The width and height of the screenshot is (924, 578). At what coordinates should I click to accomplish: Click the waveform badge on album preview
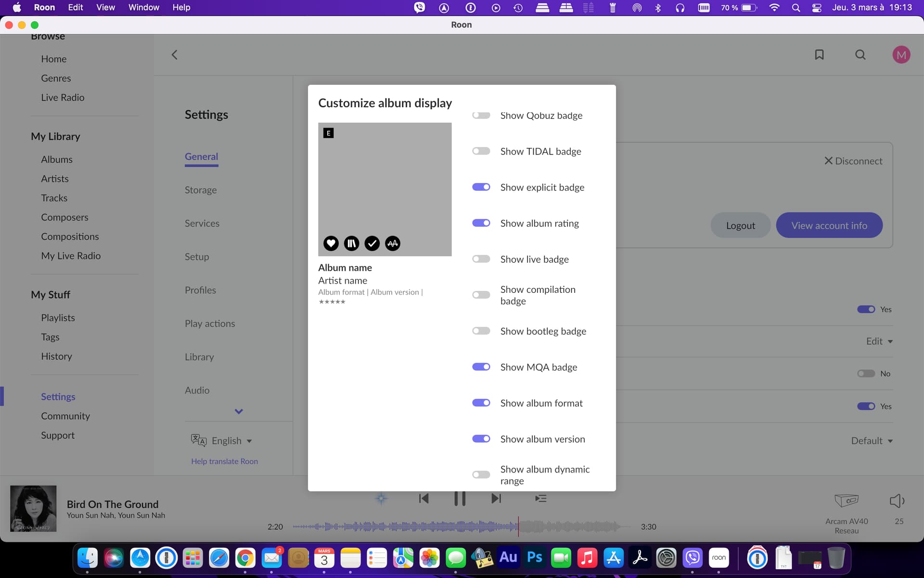(x=393, y=243)
